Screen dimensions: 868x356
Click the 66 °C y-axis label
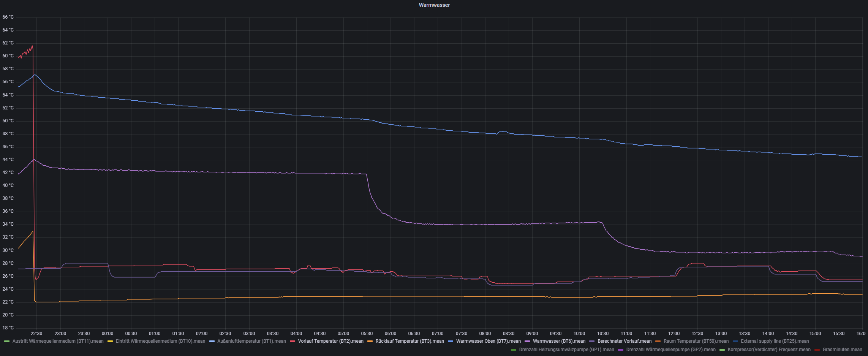pos(8,17)
